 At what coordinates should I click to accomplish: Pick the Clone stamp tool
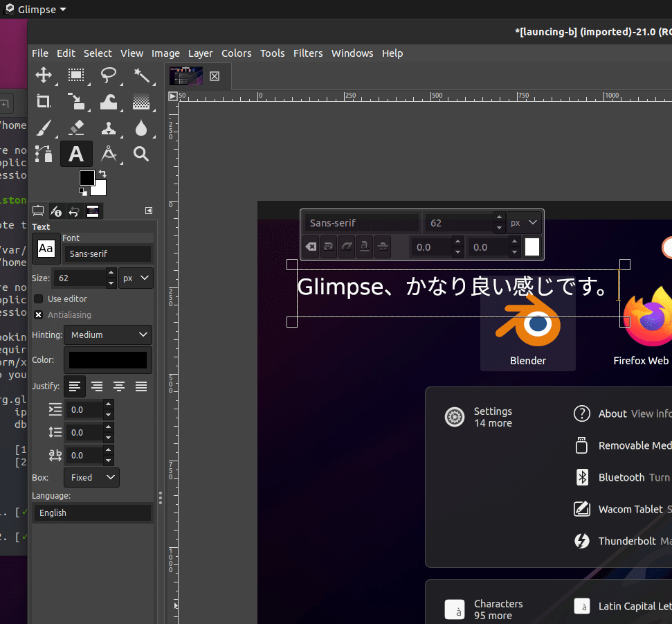tap(109, 127)
